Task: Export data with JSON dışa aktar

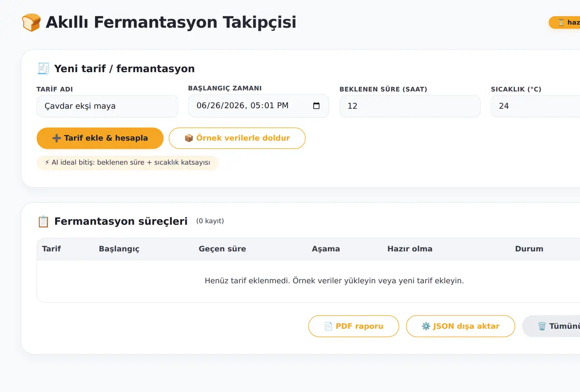Action: [460, 326]
